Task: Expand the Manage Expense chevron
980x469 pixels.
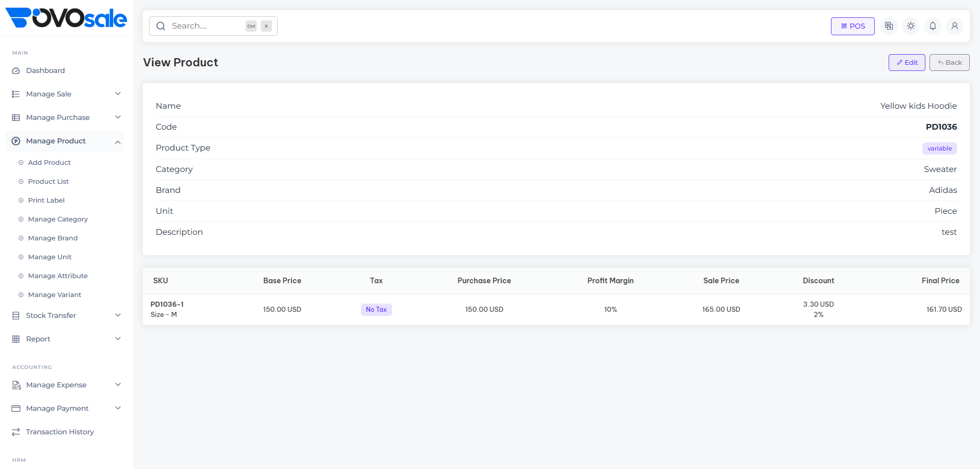Action: pyautogui.click(x=118, y=385)
